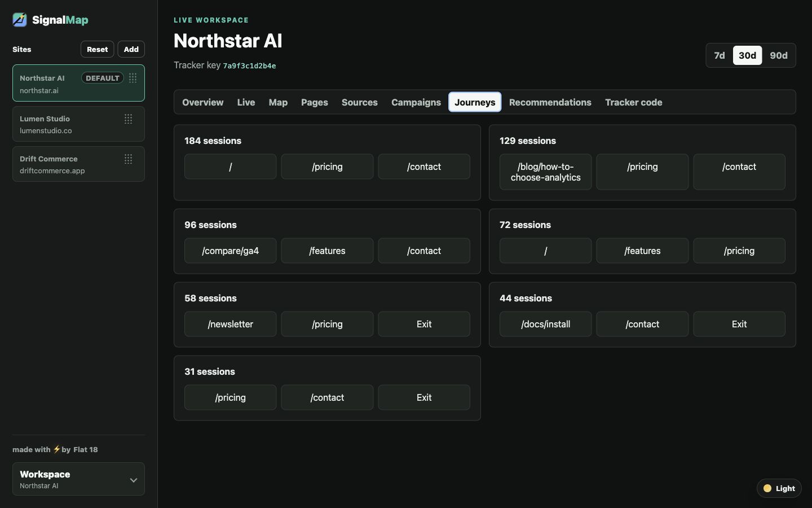Click the /docs/install step
812x508 pixels.
(546, 324)
